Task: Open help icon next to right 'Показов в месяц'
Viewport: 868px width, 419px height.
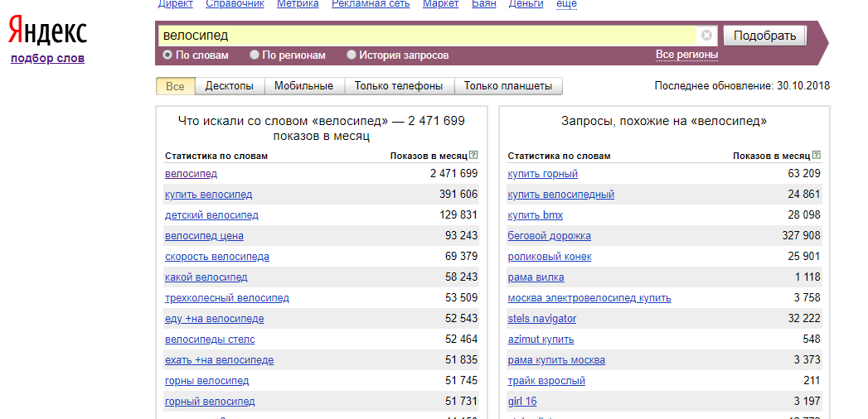Action: tap(817, 156)
